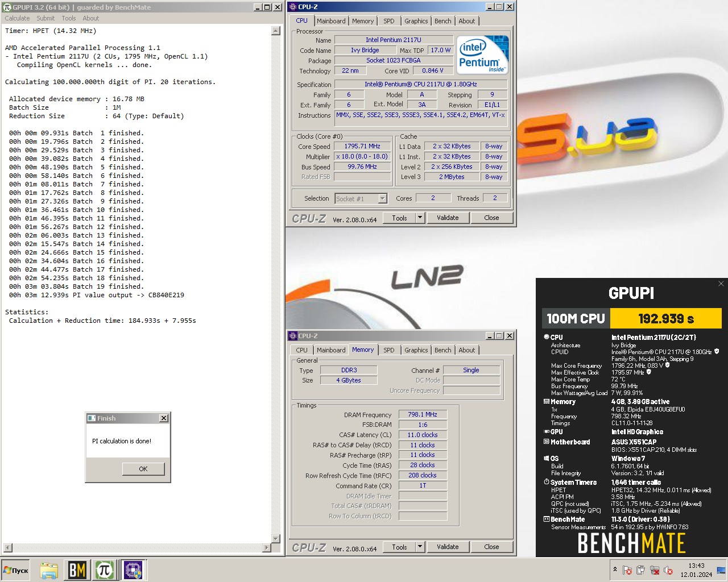Click the muted volume tray icon
The image size is (728, 582).
tap(668, 570)
